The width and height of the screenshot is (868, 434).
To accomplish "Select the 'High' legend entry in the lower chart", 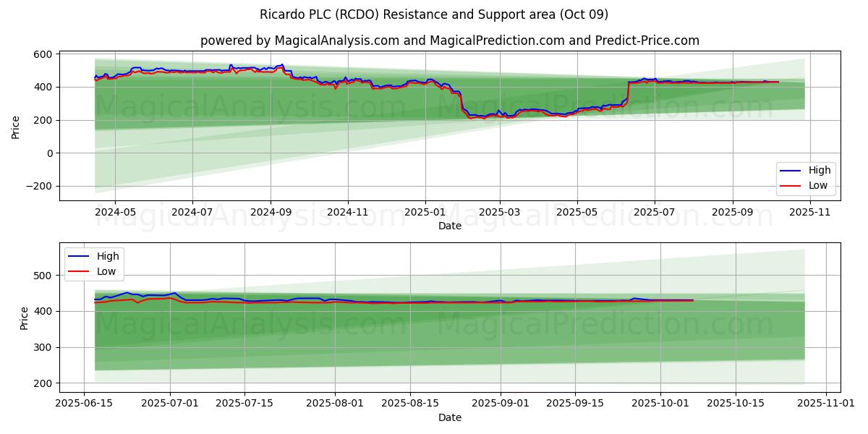I will (x=94, y=256).
